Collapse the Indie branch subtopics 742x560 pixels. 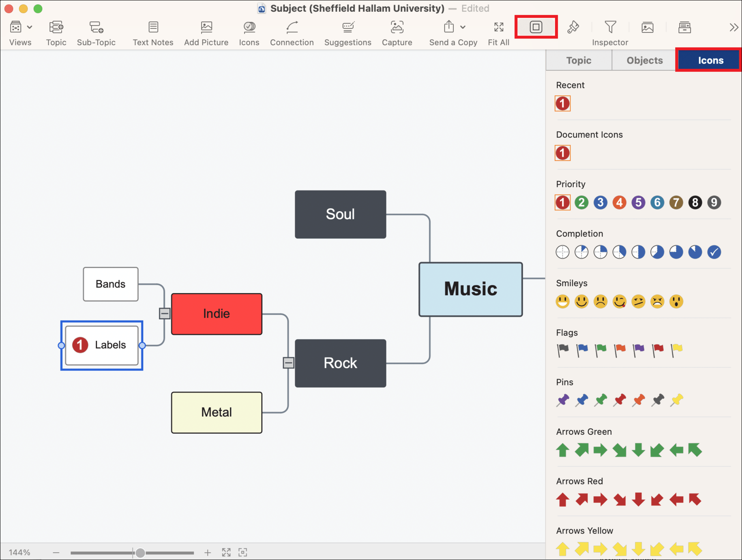[165, 313]
